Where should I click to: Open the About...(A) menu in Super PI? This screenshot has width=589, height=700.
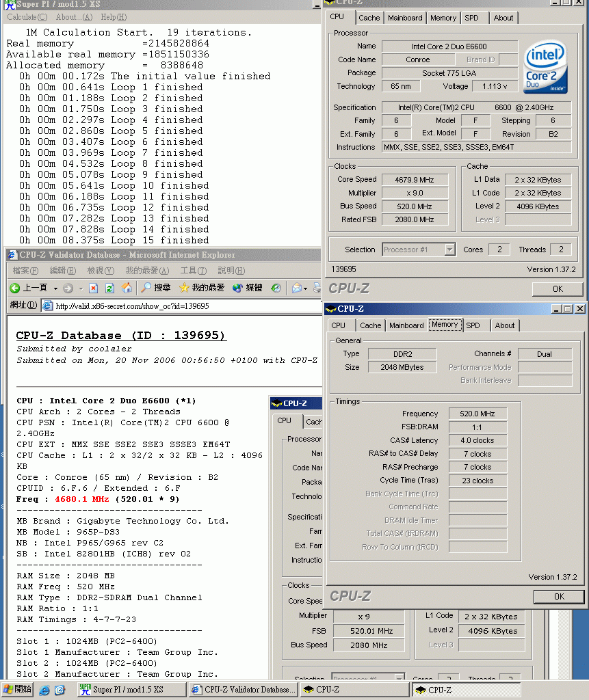tap(74, 17)
